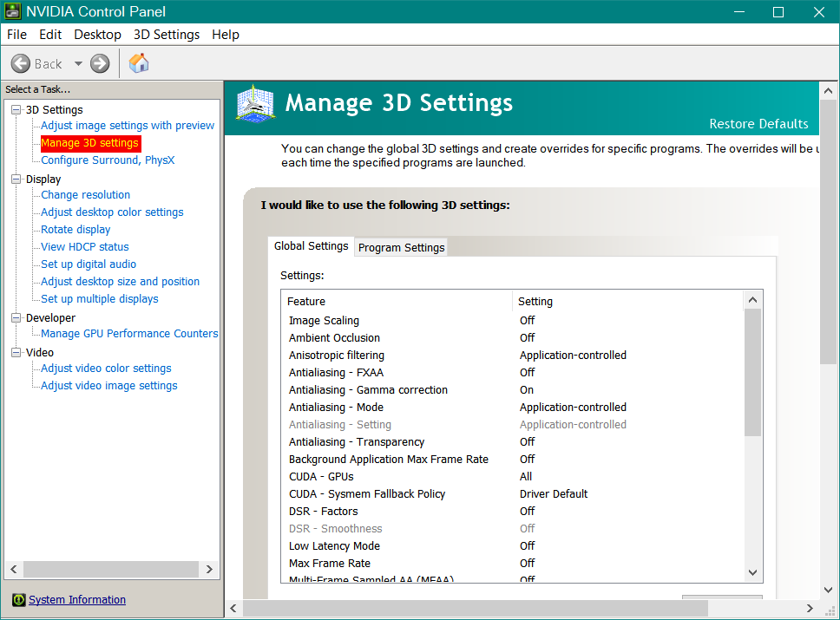This screenshot has height=620, width=840.
Task: Collapse the Developer tree node
Action: click(x=16, y=318)
